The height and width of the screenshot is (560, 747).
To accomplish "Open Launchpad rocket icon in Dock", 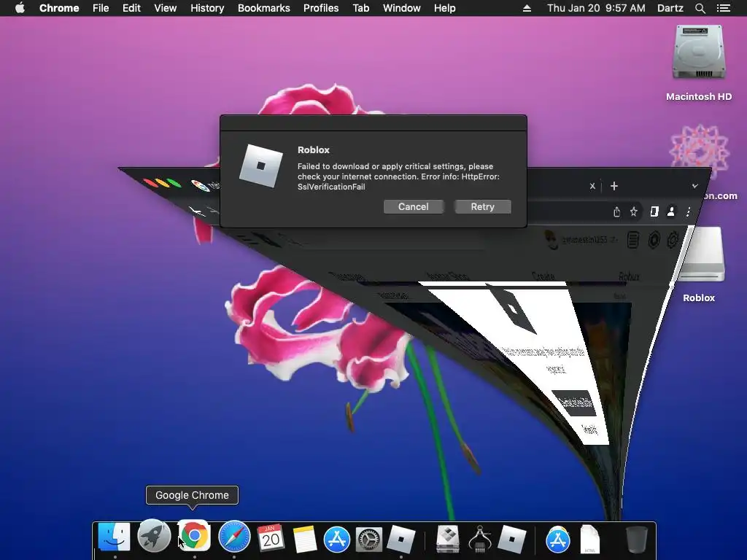I will coord(154,536).
